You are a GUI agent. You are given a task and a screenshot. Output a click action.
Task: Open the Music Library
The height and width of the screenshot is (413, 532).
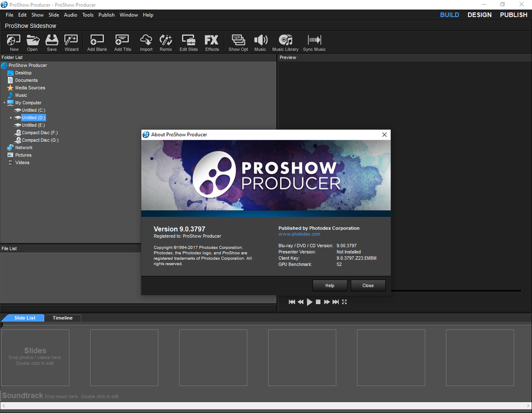(285, 43)
